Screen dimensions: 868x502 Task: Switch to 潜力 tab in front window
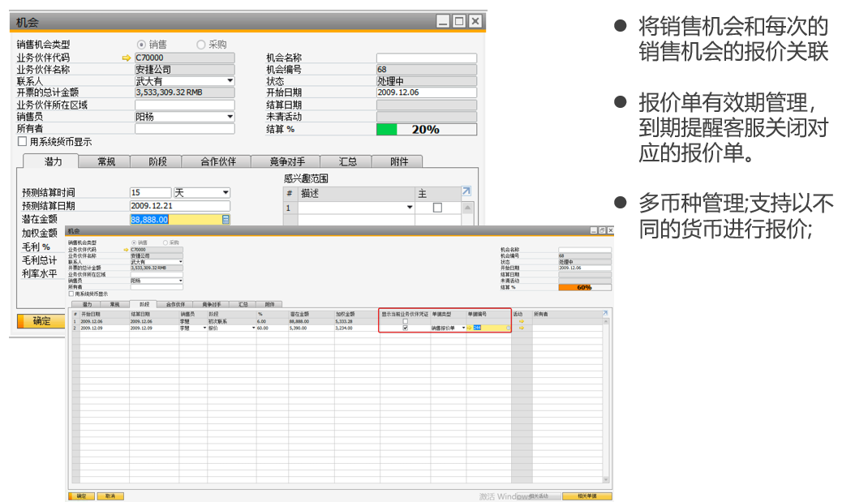(87, 304)
